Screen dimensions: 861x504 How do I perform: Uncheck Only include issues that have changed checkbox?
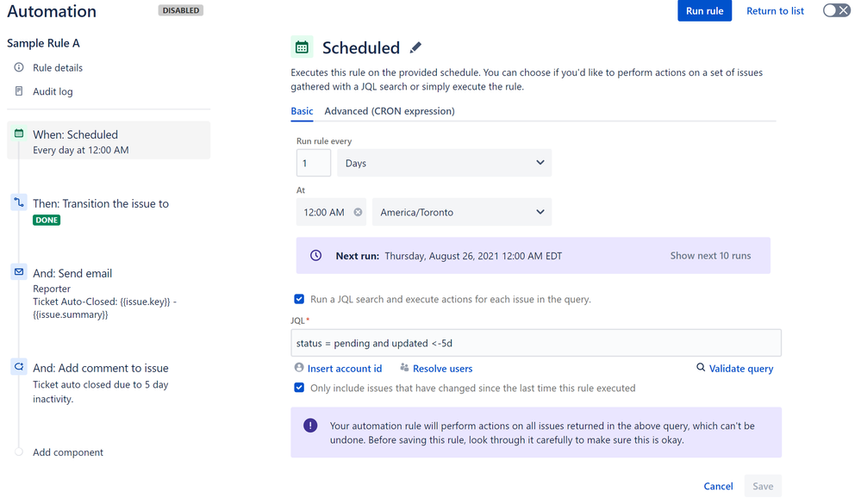pyautogui.click(x=299, y=388)
